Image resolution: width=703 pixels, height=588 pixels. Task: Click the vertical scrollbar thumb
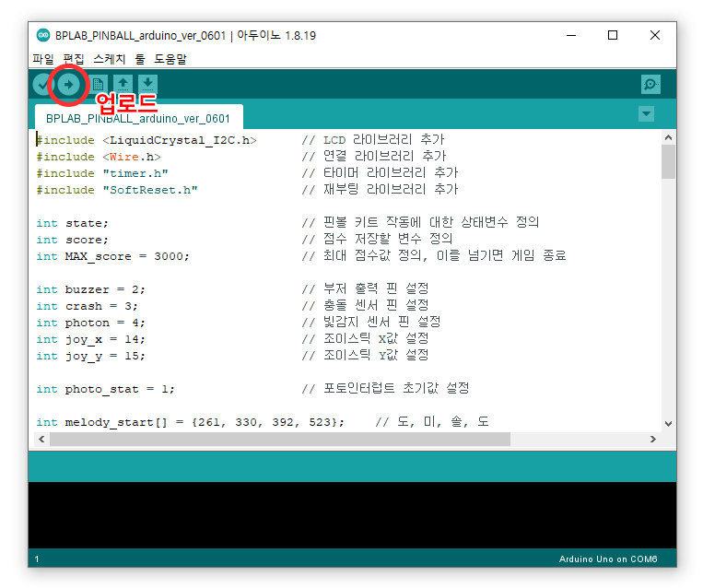coord(668,161)
